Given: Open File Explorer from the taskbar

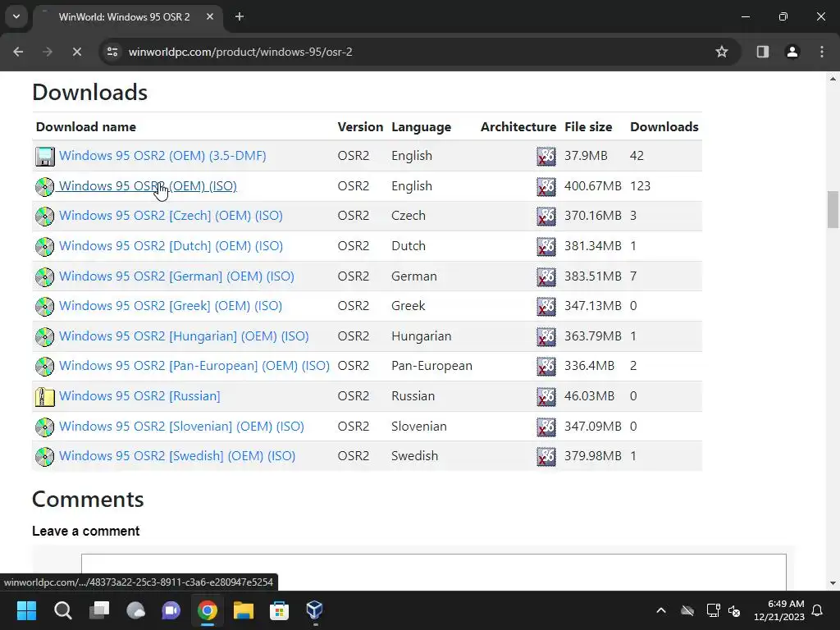Looking at the screenshot, I should click(243, 610).
